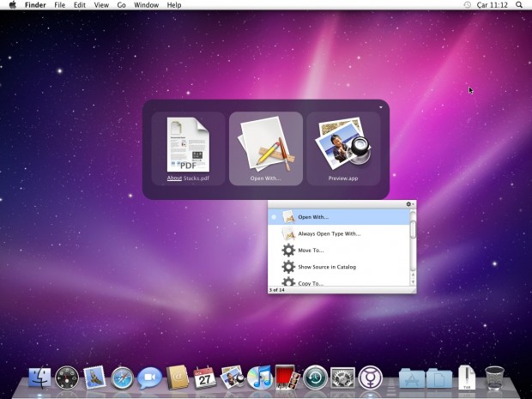Open iChat from the Dock
This screenshot has height=399, width=532.
coord(149,378)
